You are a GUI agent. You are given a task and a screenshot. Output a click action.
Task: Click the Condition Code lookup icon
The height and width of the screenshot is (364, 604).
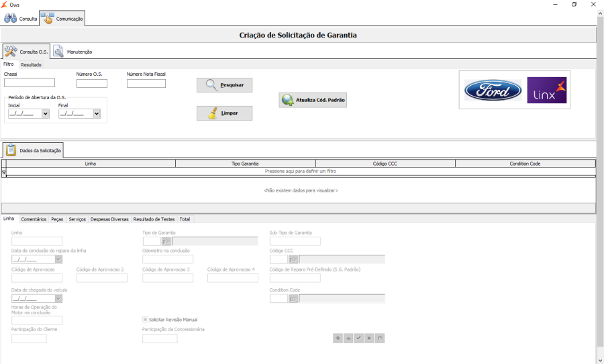click(x=293, y=299)
